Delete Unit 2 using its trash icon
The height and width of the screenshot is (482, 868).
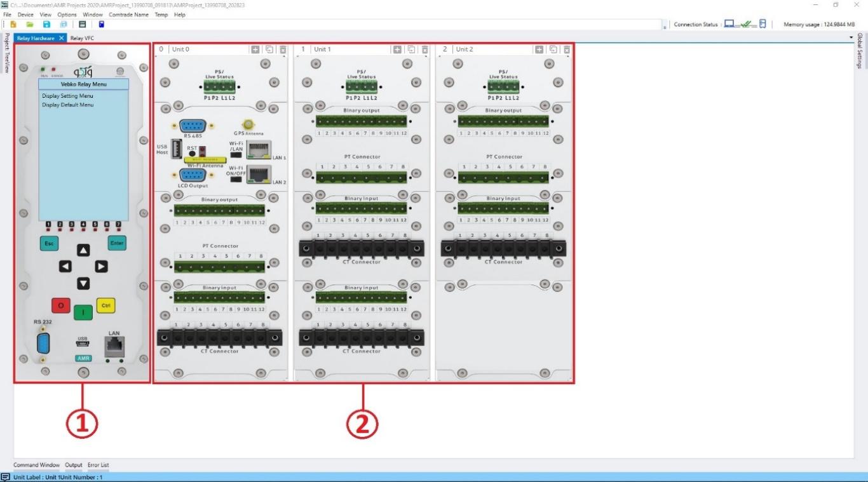point(567,50)
